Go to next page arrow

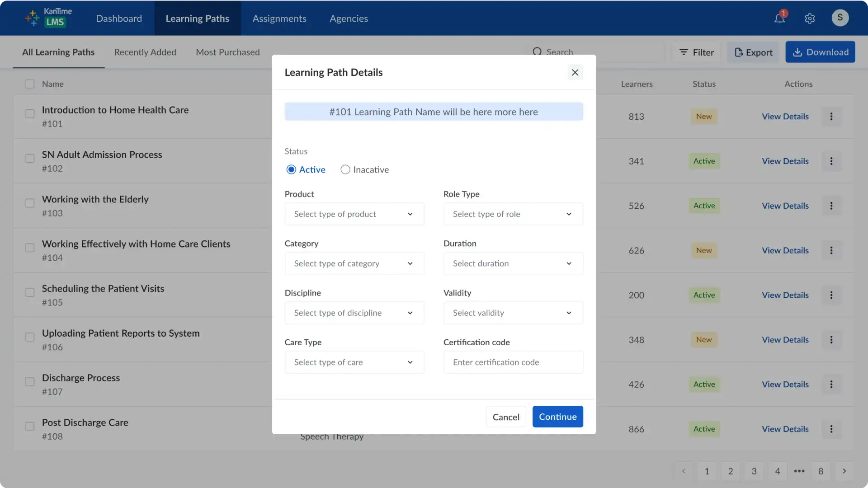(844, 471)
